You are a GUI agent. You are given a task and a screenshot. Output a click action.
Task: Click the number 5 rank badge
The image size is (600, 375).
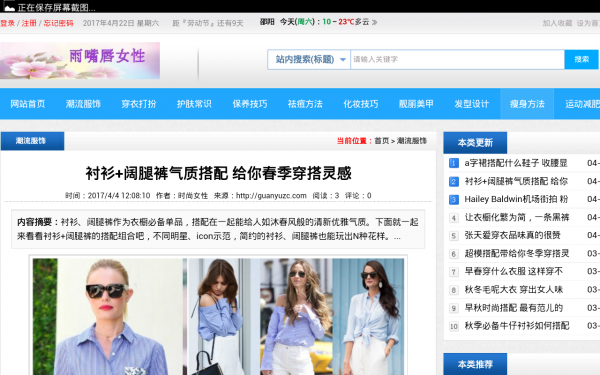pyautogui.click(x=453, y=236)
